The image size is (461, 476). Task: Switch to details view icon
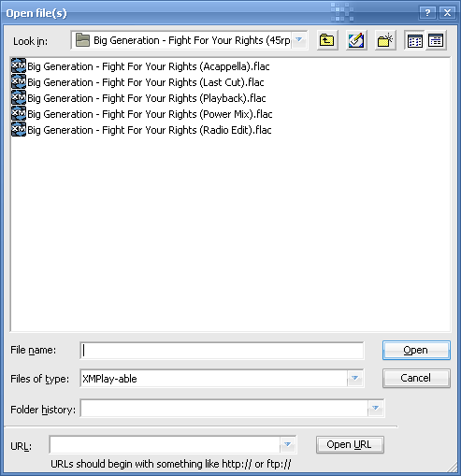436,40
